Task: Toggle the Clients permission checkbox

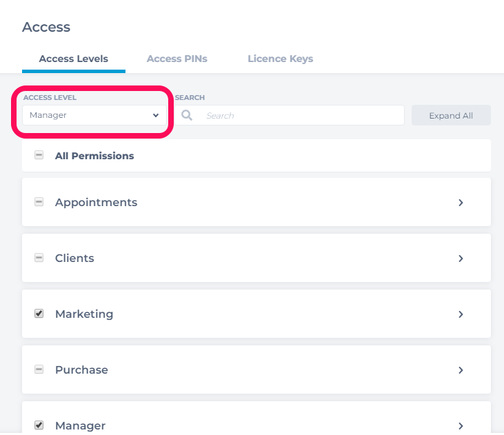Action: coord(39,258)
